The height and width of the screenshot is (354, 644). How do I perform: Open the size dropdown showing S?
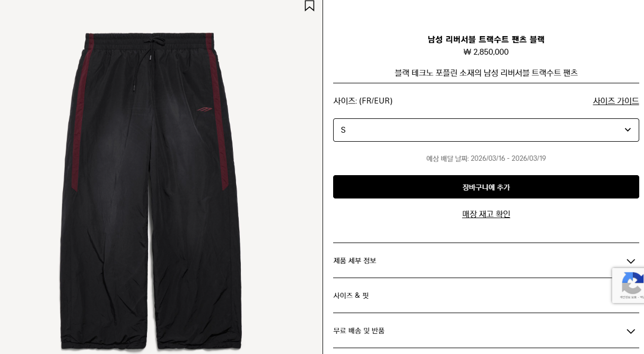tap(486, 130)
